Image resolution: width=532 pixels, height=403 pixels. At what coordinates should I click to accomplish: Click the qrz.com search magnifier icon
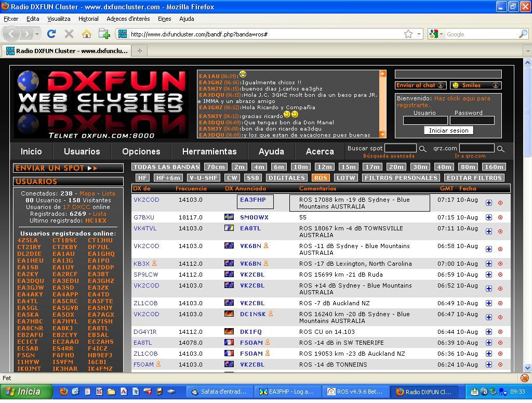(500, 148)
